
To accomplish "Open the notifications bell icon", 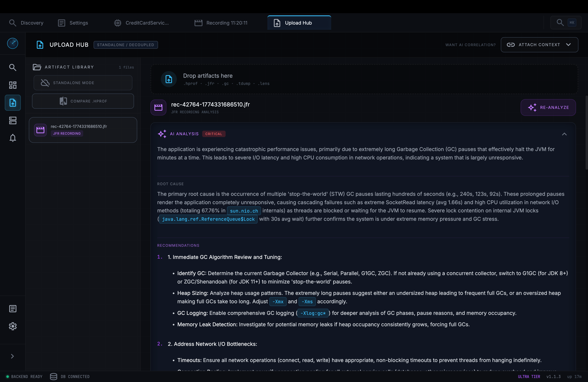I will [x=13, y=138].
